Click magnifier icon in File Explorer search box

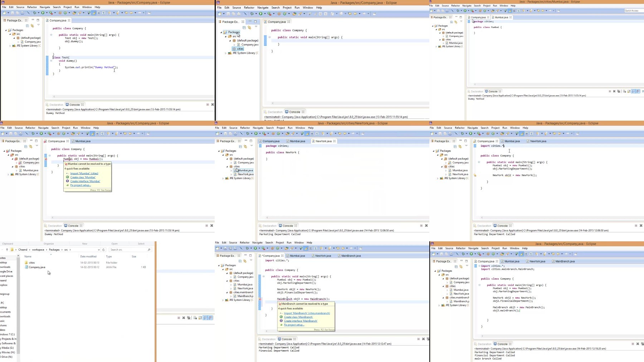click(149, 250)
